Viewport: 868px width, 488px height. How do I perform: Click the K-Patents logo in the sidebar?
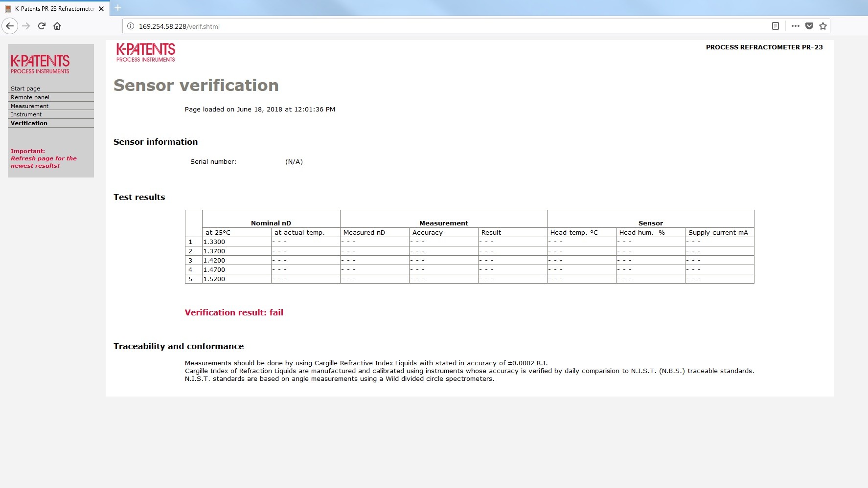(x=40, y=64)
